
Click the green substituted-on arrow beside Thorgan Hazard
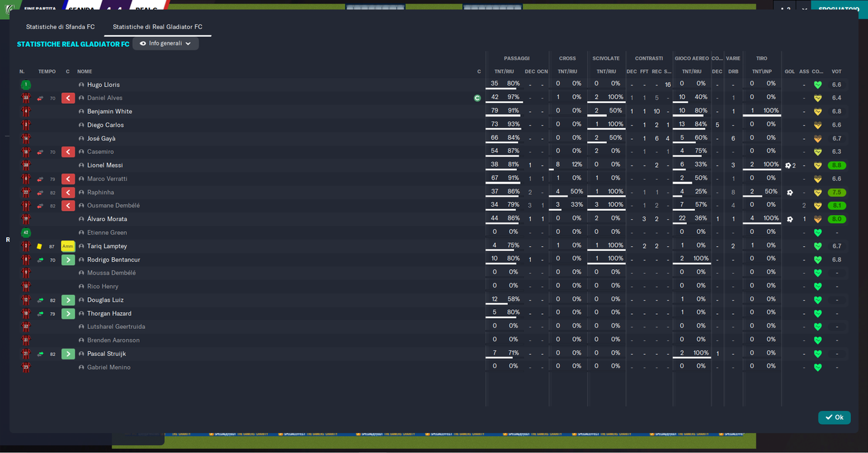tap(68, 313)
